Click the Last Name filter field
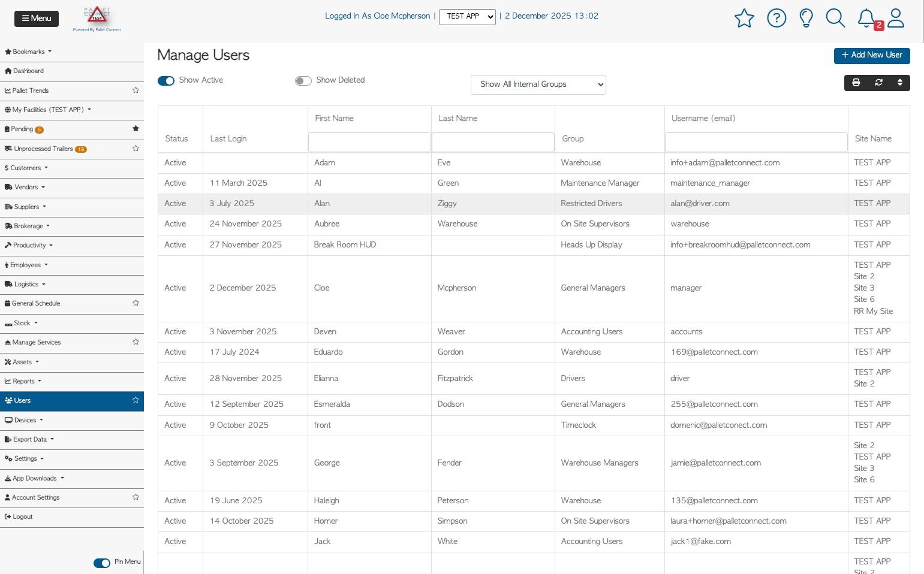This screenshot has width=924, height=574. point(493,142)
